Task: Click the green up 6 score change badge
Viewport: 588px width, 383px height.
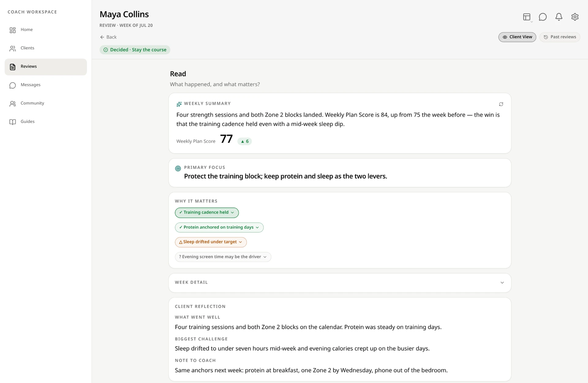Action: [245, 141]
